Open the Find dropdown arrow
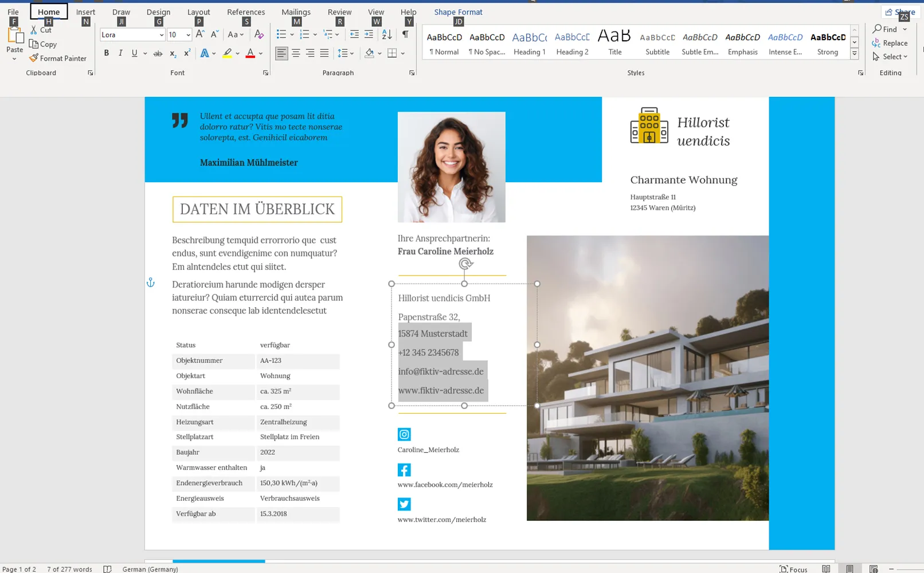The width and height of the screenshot is (924, 573). 905,29
